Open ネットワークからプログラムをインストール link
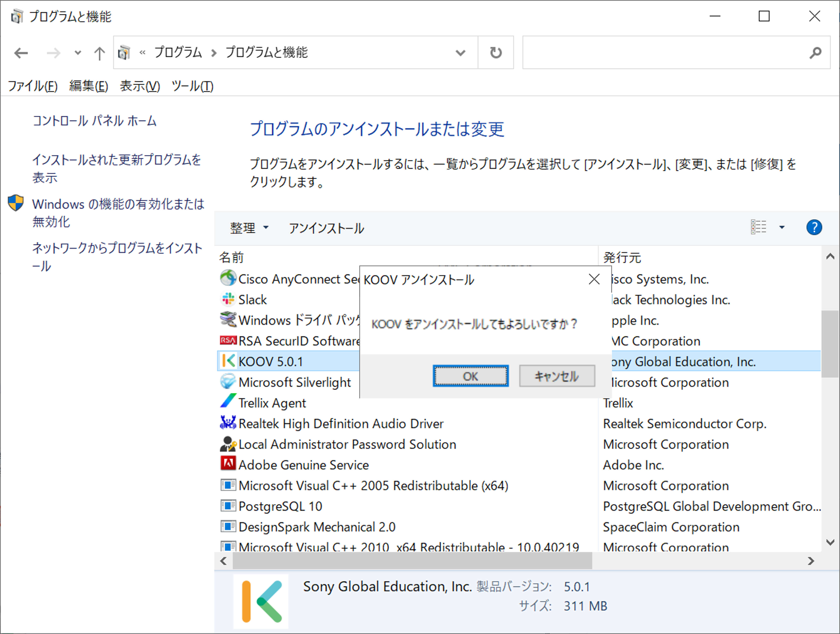 tap(117, 257)
